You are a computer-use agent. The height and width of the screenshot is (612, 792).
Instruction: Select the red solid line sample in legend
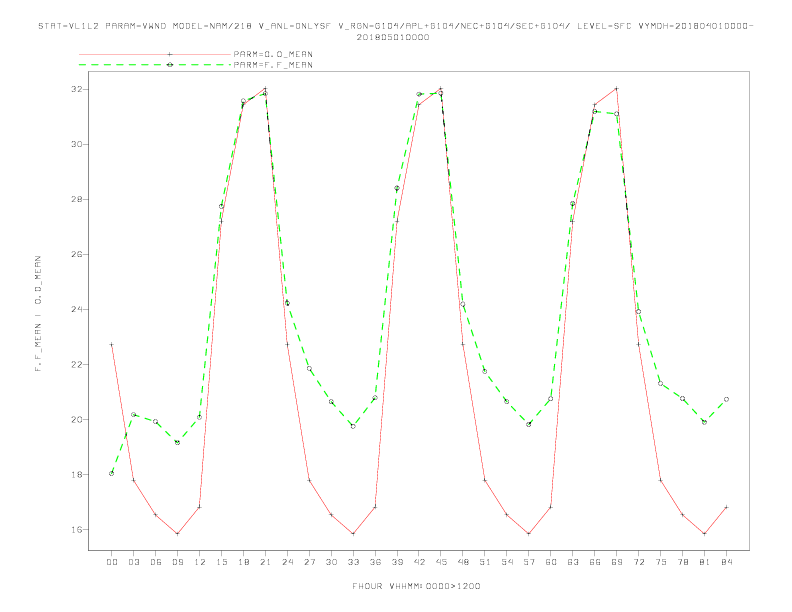pos(155,54)
